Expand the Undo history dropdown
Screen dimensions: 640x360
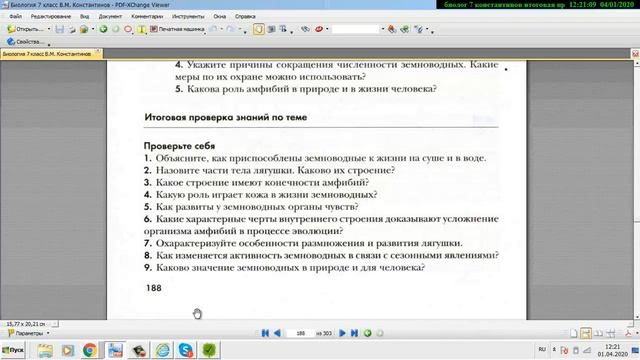pos(222,29)
